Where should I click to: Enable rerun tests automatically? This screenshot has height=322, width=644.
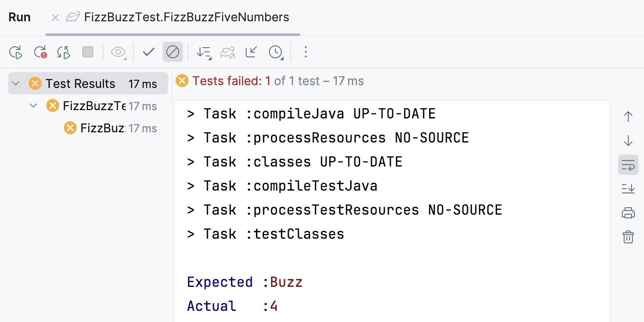tap(63, 52)
